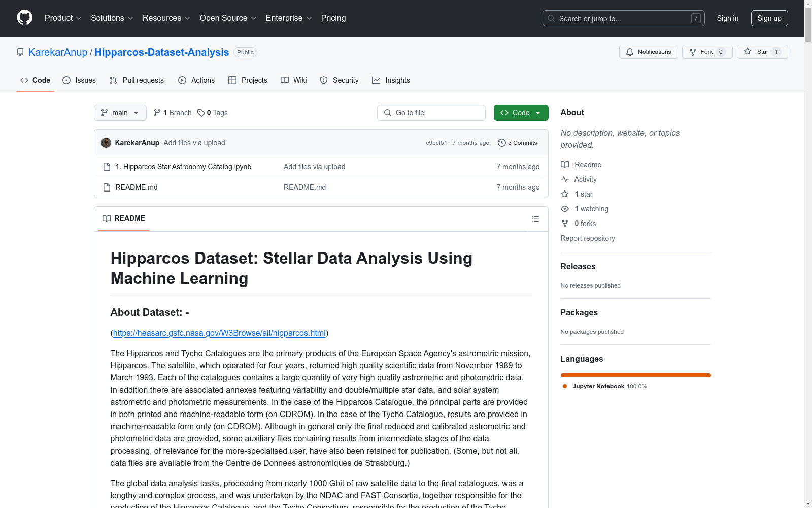Click the orange Languages bar
This screenshot has width=812, height=508.
[x=635, y=375]
